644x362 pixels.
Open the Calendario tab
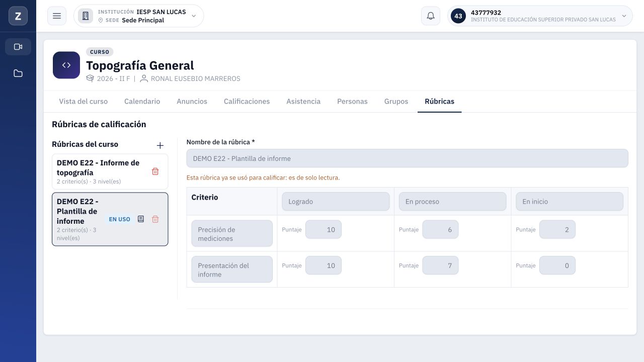pos(142,102)
